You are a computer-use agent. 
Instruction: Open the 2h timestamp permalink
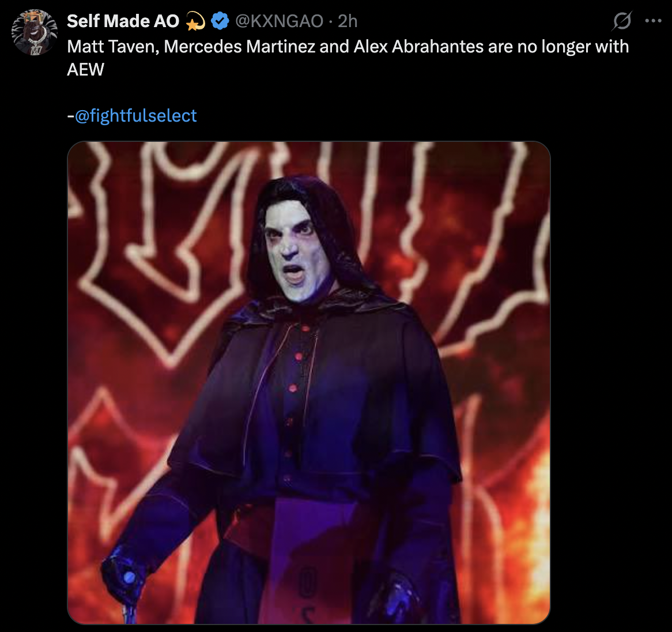pyautogui.click(x=348, y=21)
